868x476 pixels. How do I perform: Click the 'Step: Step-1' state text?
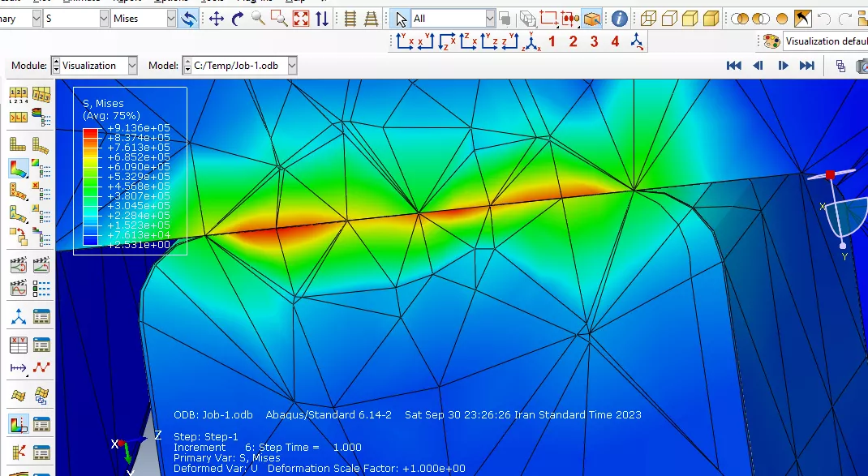[206, 437]
